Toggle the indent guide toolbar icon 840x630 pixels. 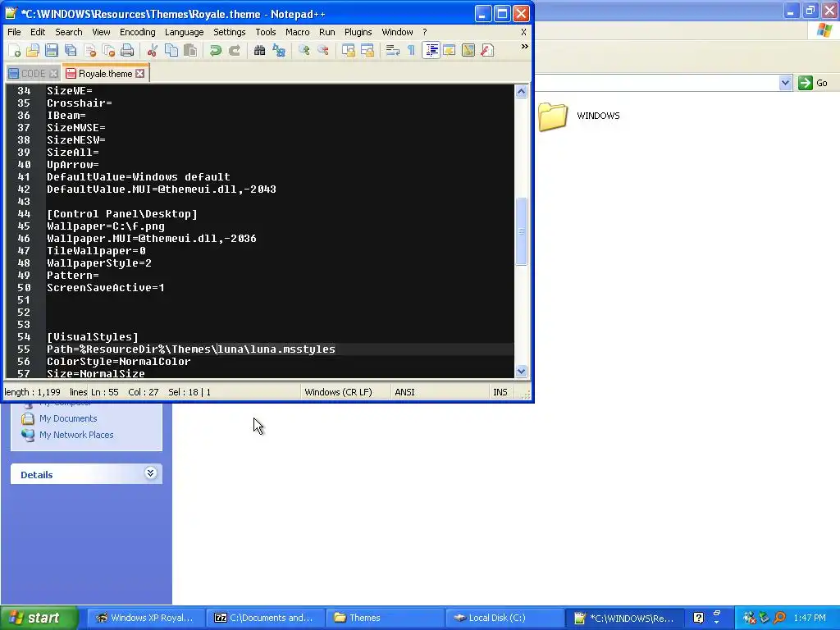431,50
